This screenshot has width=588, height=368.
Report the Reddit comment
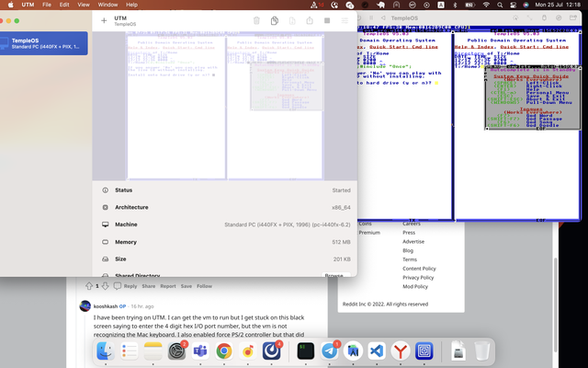click(x=168, y=286)
